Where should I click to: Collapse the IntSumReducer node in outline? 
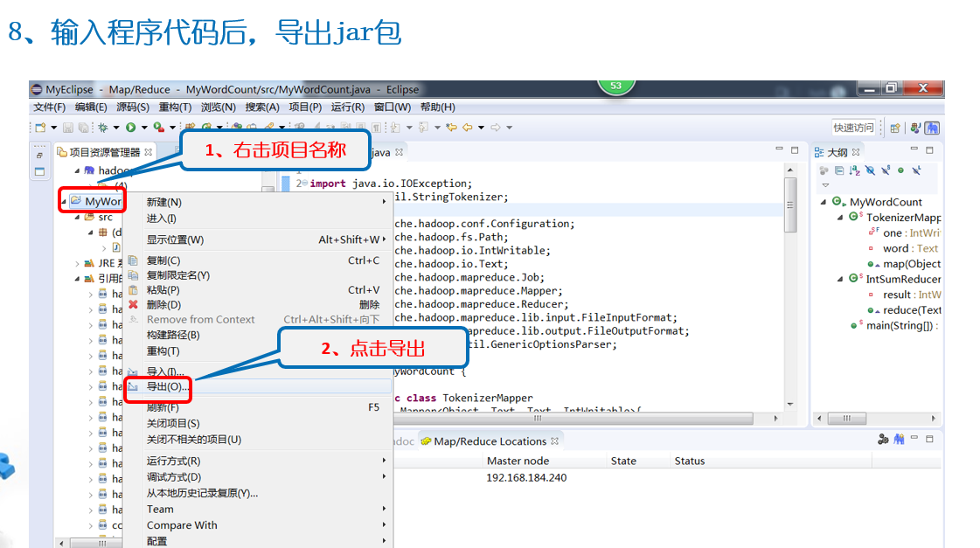coord(840,279)
